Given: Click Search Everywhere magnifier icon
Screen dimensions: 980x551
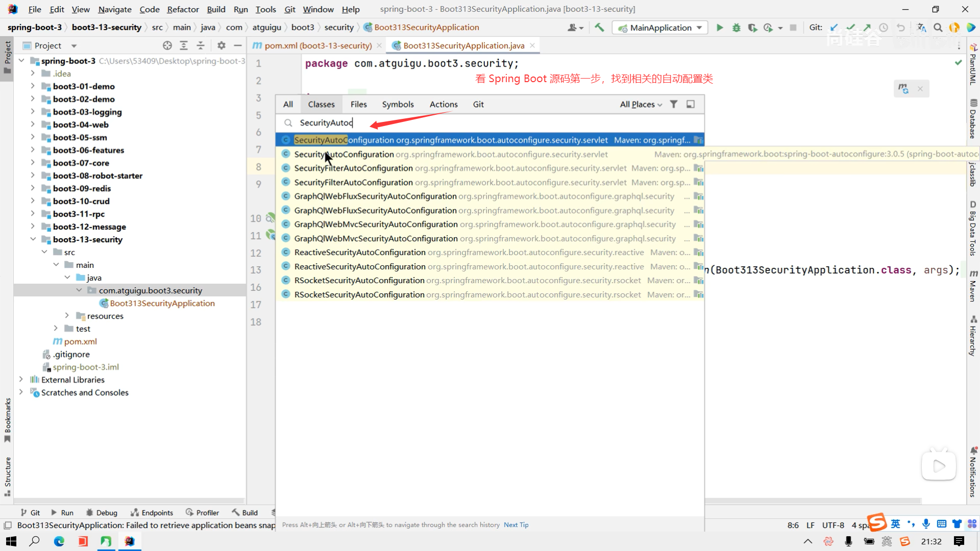Looking at the screenshot, I should [x=938, y=28].
